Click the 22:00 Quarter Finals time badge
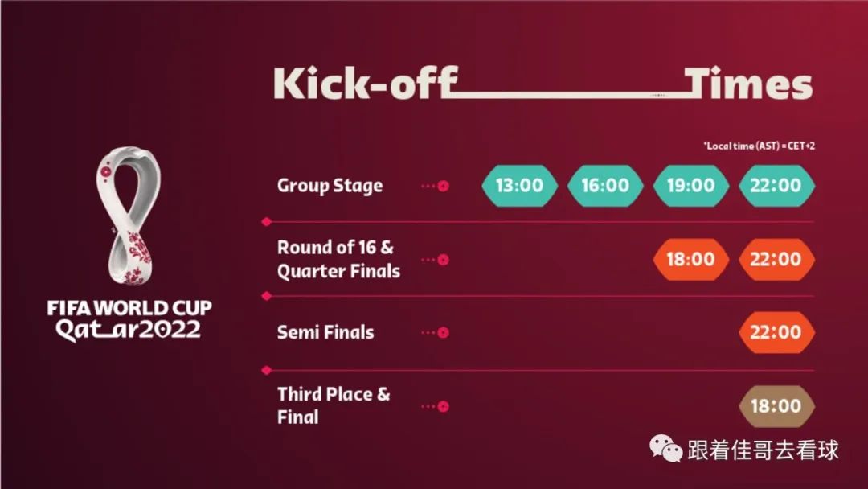The height and width of the screenshot is (489, 868). point(776,260)
